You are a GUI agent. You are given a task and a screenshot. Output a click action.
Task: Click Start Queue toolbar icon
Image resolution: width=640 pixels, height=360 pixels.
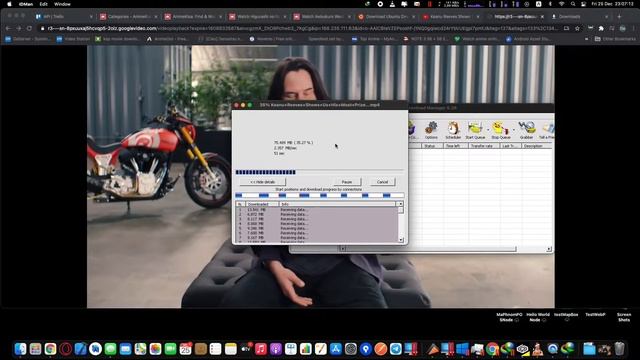coord(475,130)
